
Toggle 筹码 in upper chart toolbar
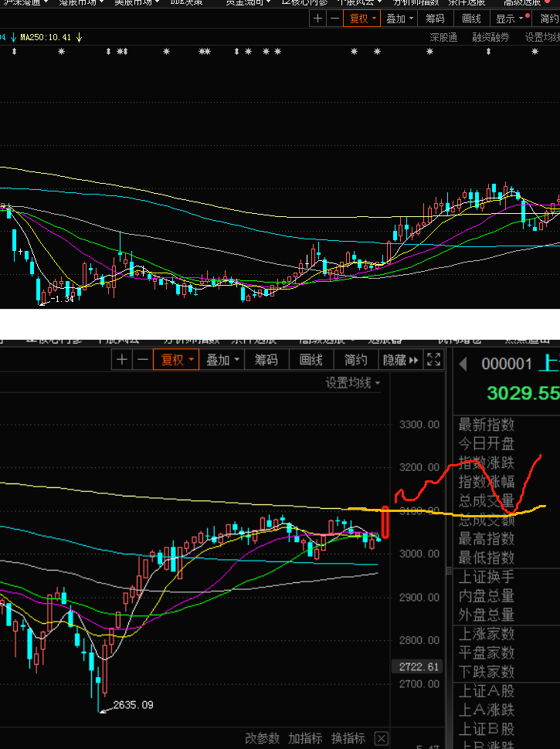click(436, 19)
